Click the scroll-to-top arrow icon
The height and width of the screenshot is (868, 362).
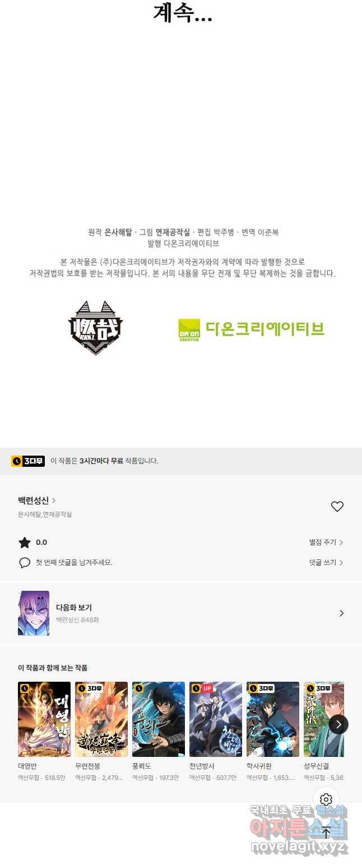click(326, 833)
